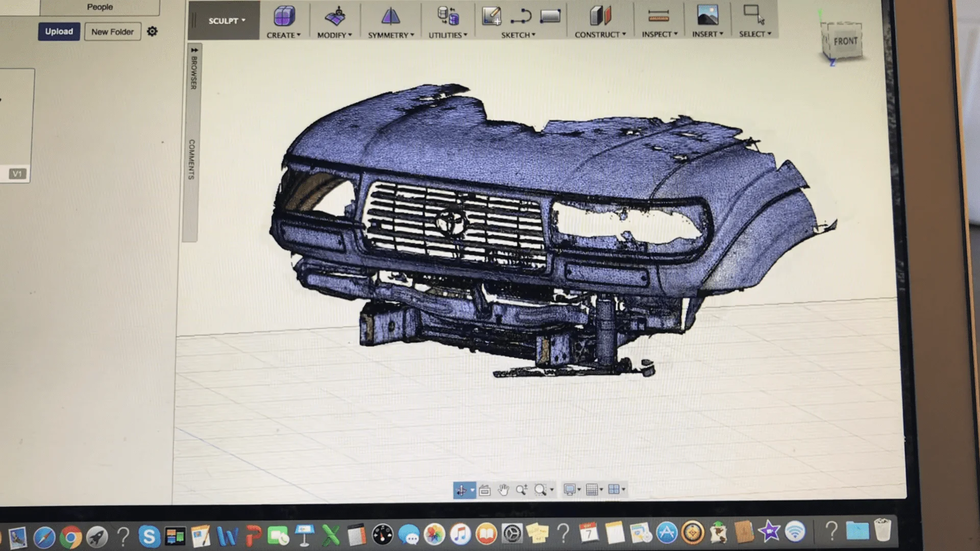Image resolution: width=980 pixels, height=551 pixels.
Task: Click the New Folder button
Action: click(112, 32)
